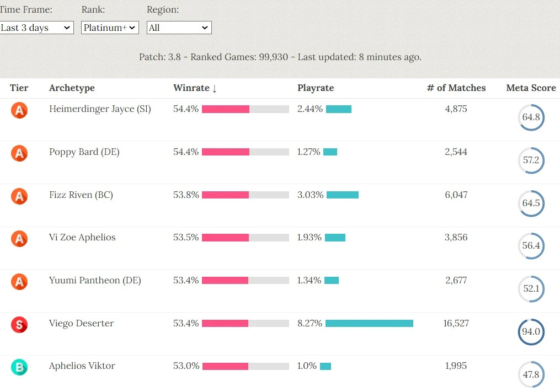Open the Yuumi Pantheon (DE) archetype
The height and width of the screenshot is (392, 560).
click(95, 280)
